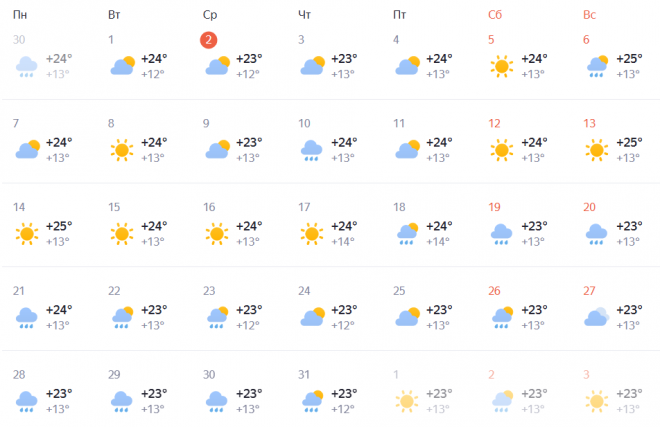Image resolution: width=660 pixels, height=427 pixels.
Task: Click the Пн weekday header
Action: coord(20,15)
